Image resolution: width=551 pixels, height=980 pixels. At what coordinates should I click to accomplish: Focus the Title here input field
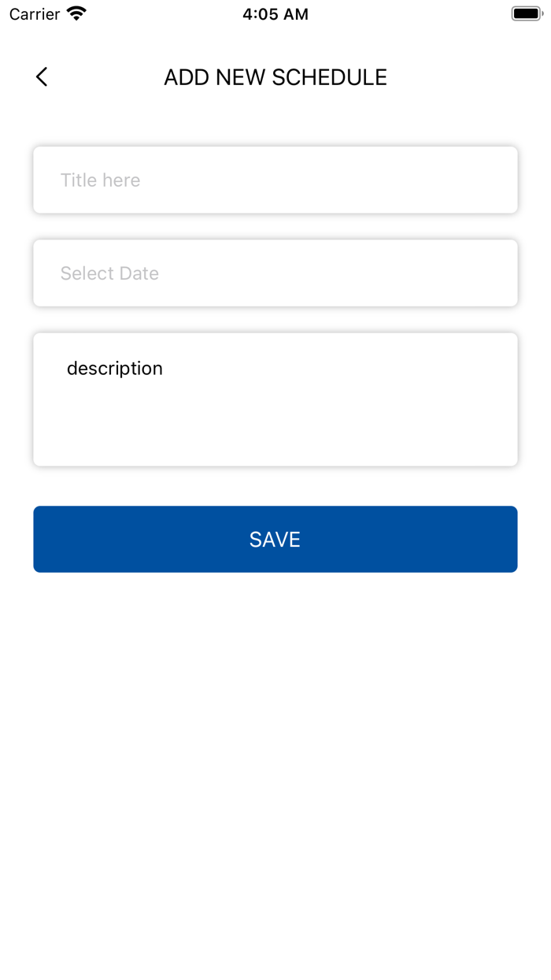click(275, 180)
